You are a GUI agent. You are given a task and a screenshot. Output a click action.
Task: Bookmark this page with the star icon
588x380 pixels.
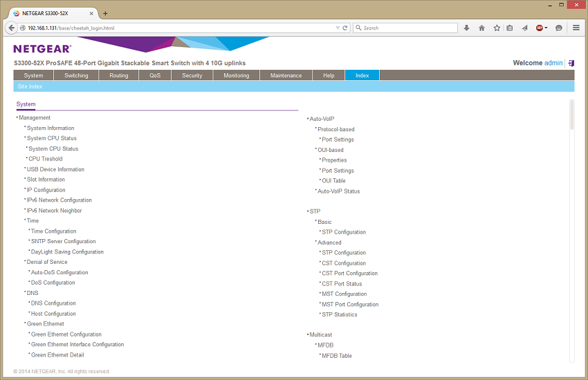(497, 28)
